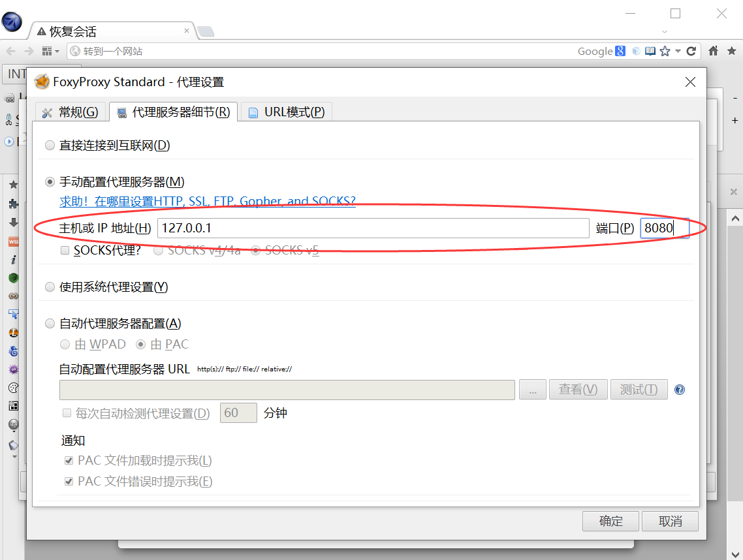
Task: Click the chain link sidebar icon
Action: click(x=14, y=296)
